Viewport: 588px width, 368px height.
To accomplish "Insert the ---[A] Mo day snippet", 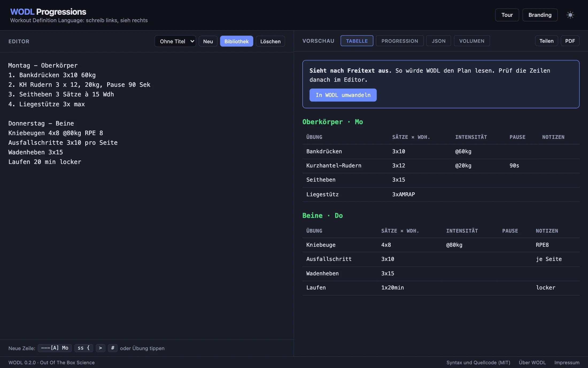I will (55, 348).
